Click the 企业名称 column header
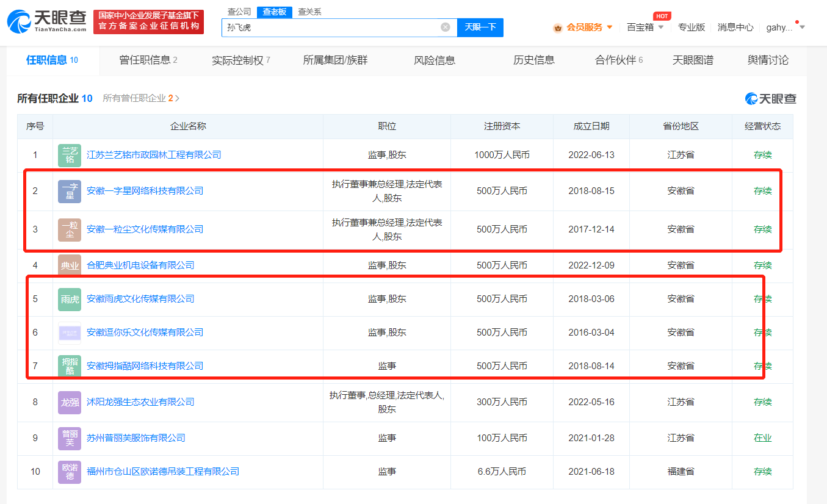This screenshot has width=827, height=504. pyautogui.click(x=188, y=126)
